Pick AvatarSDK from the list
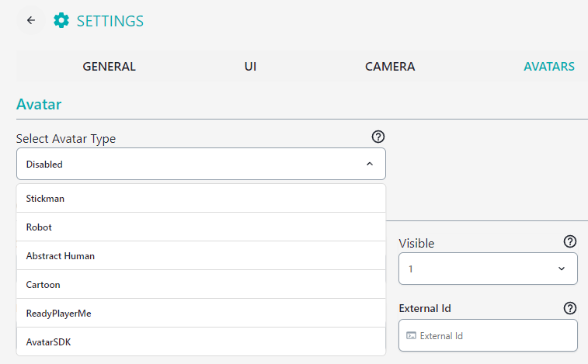 coord(201,342)
